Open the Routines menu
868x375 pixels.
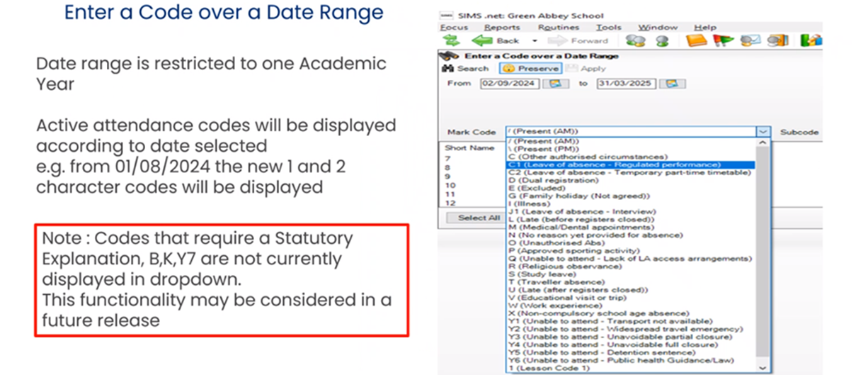[x=558, y=27]
